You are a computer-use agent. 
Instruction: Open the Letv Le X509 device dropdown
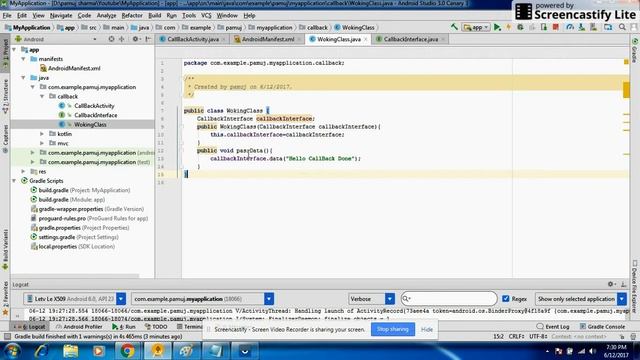point(75,299)
